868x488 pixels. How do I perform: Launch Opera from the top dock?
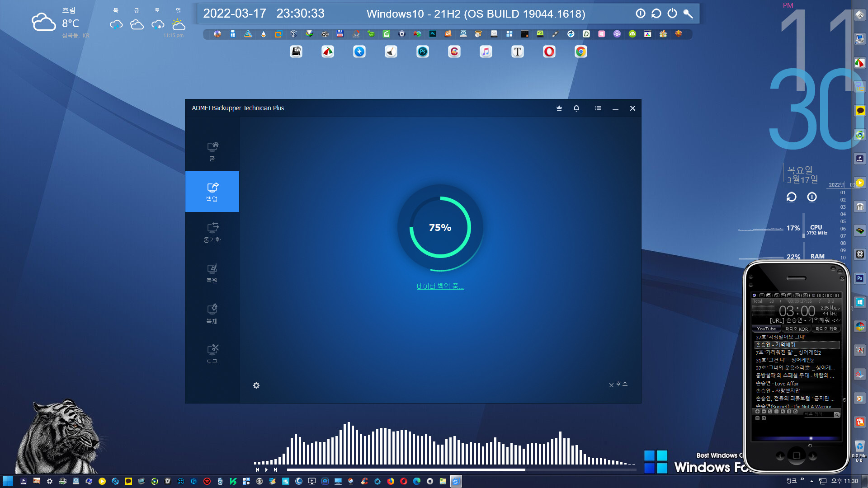[549, 52]
